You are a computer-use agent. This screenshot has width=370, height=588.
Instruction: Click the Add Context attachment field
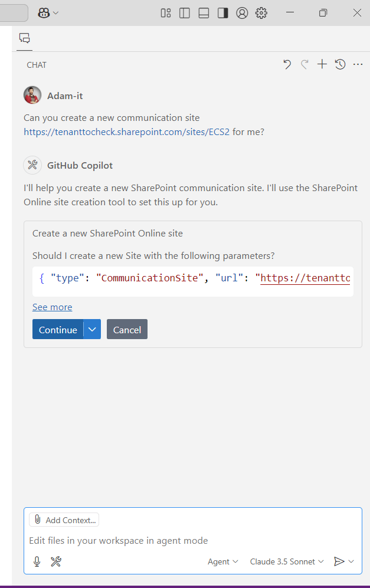pyautogui.click(x=64, y=520)
